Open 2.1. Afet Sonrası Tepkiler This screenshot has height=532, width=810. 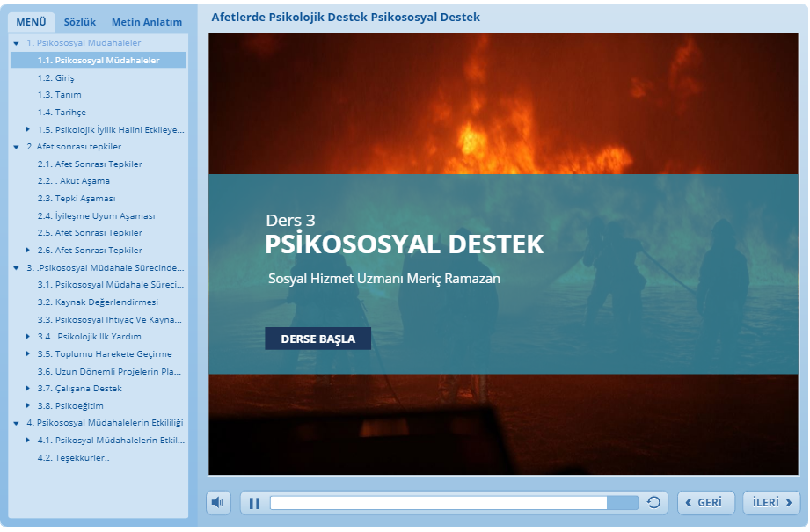[x=90, y=164]
